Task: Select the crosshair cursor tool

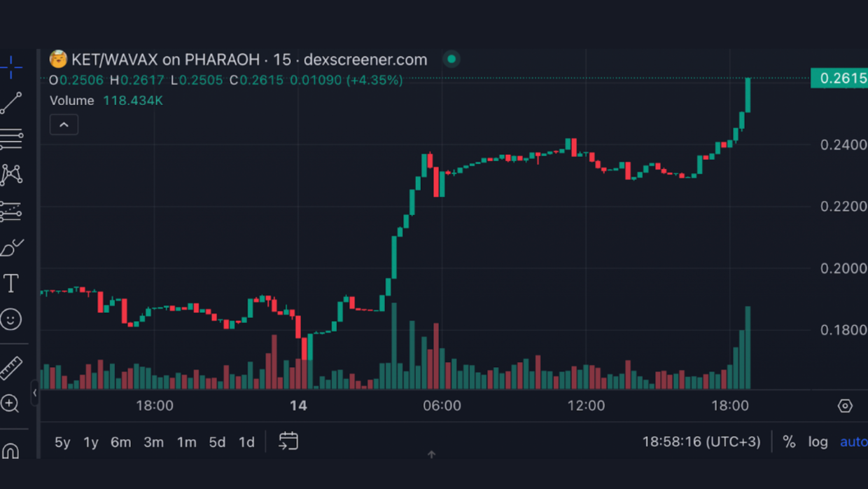Action: [10, 67]
